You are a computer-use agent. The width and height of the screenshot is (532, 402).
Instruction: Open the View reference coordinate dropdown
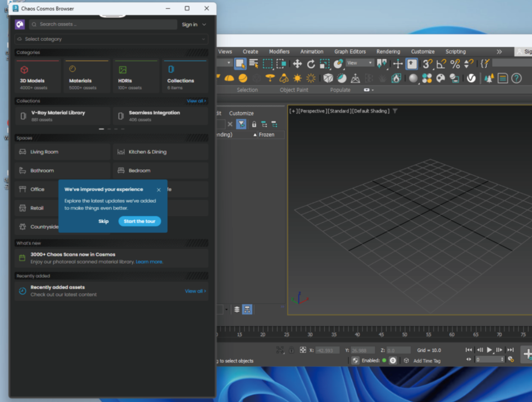click(360, 63)
